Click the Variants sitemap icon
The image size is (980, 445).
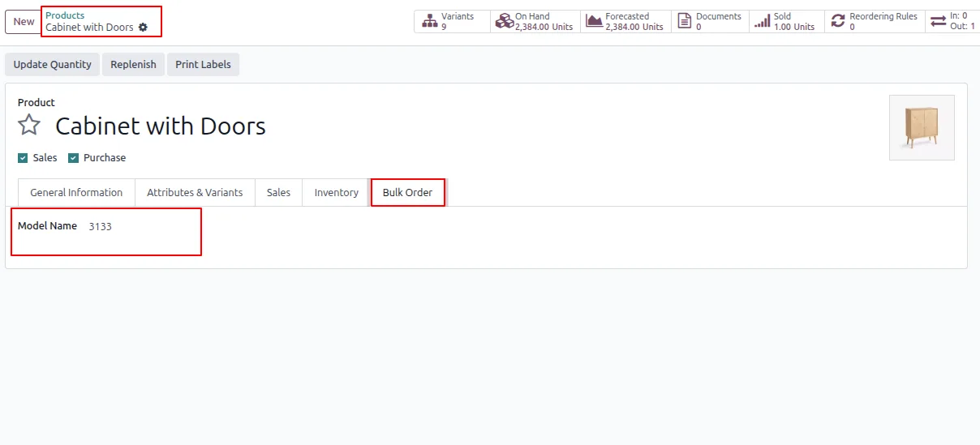pos(430,21)
